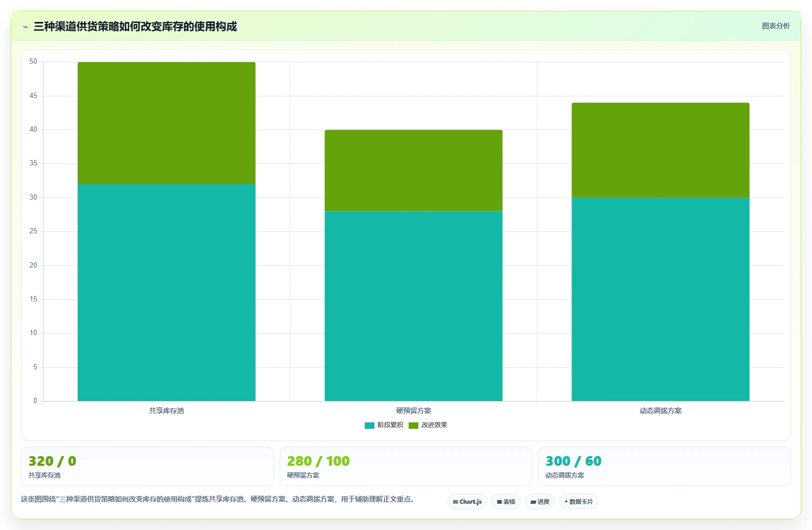Viewport: 812px width, 530px height.
Task: Click the chart title 三种渠道供货策略如何改变库存的使用构成
Action: pos(135,26)
